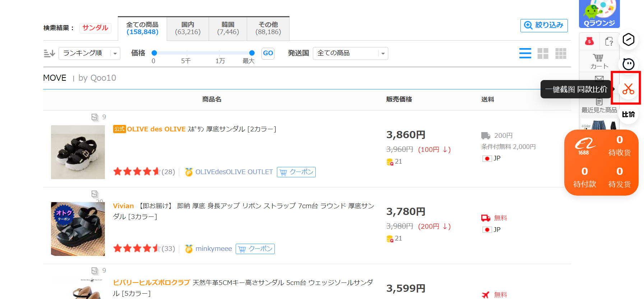Open the ランキング順 sort dropdown
The height and width of the screenshot is (299, 644).
pos(89,53)
